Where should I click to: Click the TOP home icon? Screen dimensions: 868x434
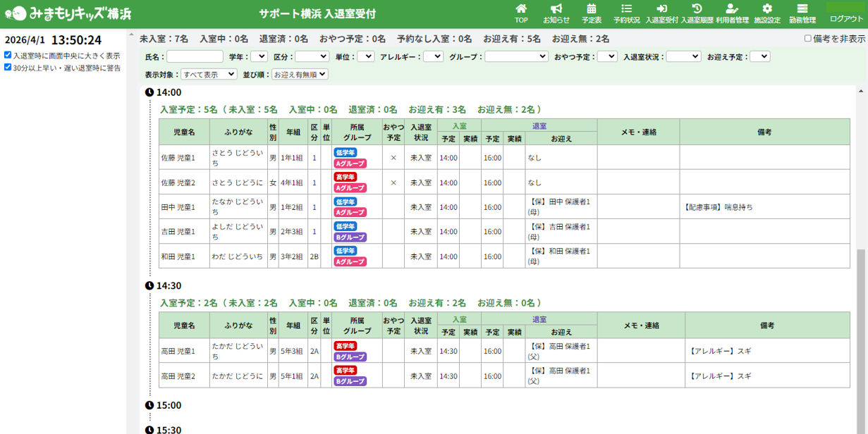(x=521, y=9)
